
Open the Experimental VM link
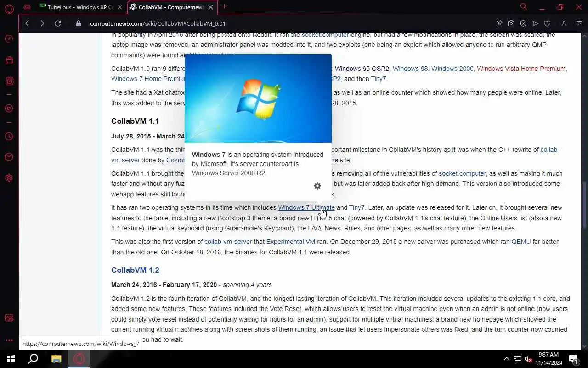coord(291,241)
